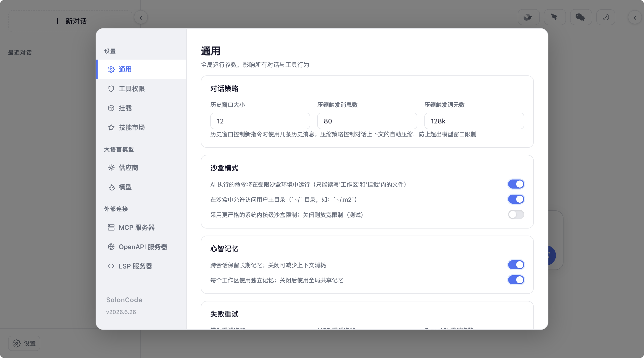Open the MCP 服务器 settings page
The height and width of the screenshot is (358, 644).
click(141, 228)
